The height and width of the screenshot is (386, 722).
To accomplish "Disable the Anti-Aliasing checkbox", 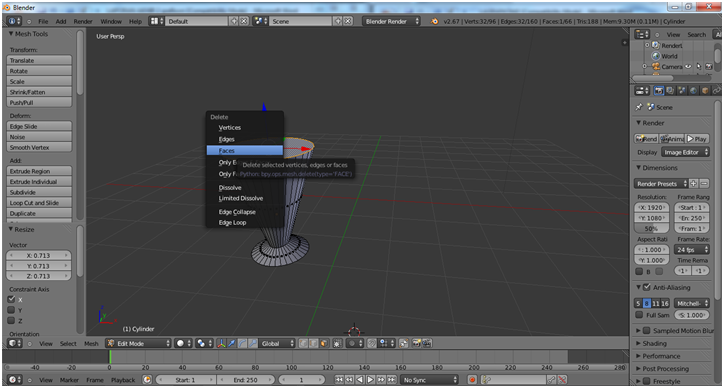I will point(646,287).
